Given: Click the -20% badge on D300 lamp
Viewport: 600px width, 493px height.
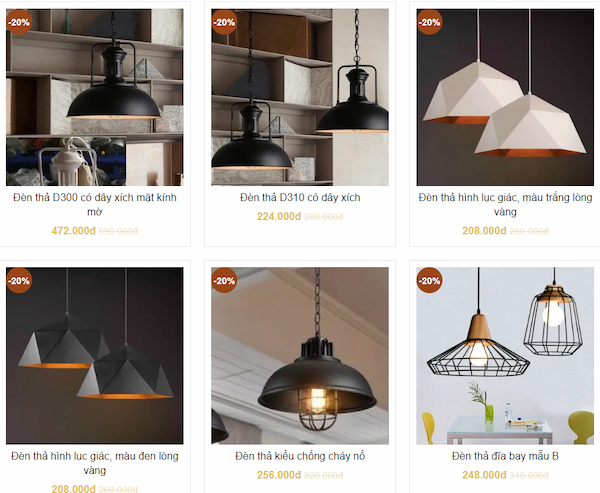Looking at the screenshot, I should [x=19, y=22].
